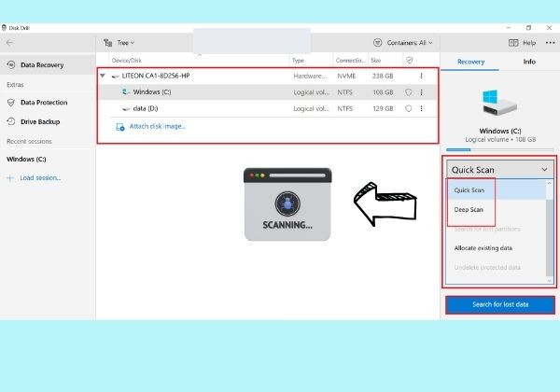The height and width of the screenshot is (392, 560).
Task: Click the Windows drive icon in the Recovery panel
Action: coord(499,102)
